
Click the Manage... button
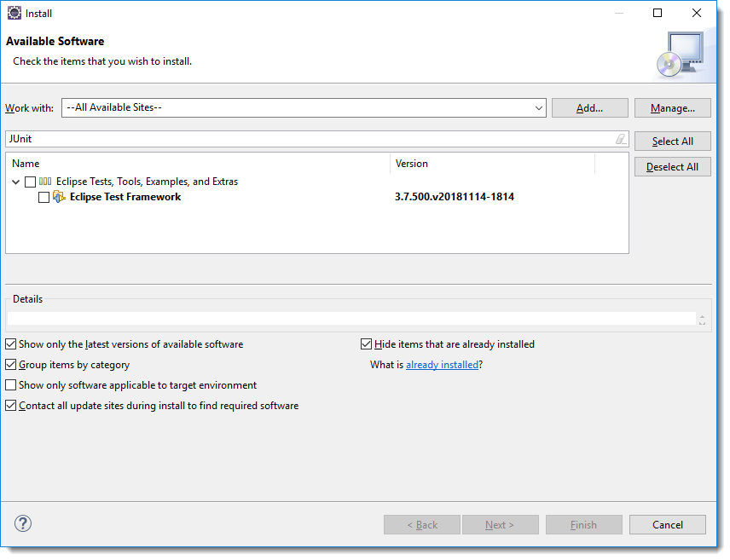point(673,108)
